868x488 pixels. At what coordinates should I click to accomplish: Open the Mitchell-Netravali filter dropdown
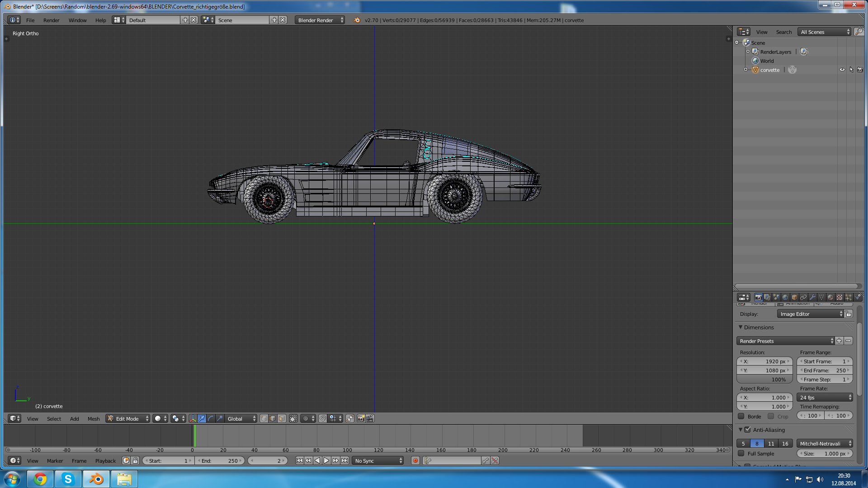point(825,443)
